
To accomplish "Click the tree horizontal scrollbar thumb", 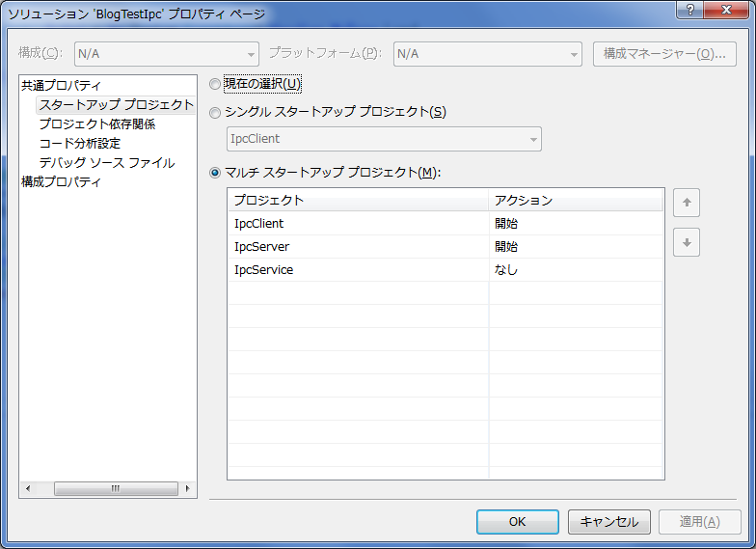I will [x=116, y=488].
